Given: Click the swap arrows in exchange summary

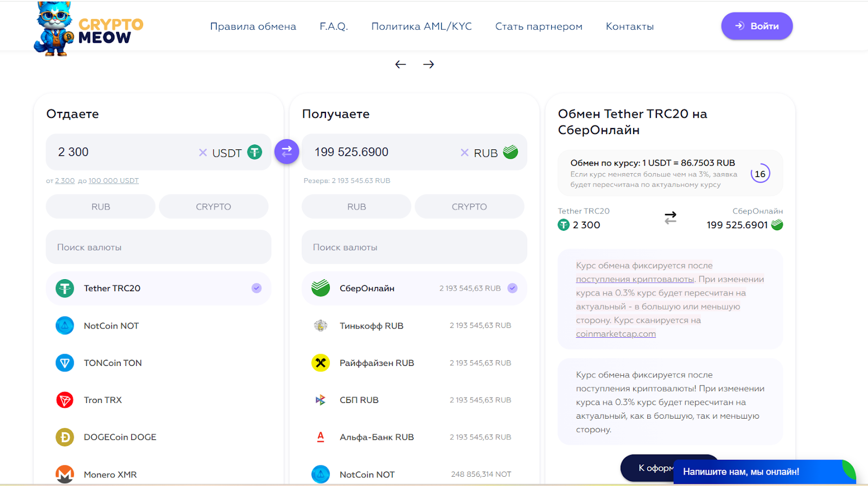Looking at the screenshot, I should coord(671,218).
